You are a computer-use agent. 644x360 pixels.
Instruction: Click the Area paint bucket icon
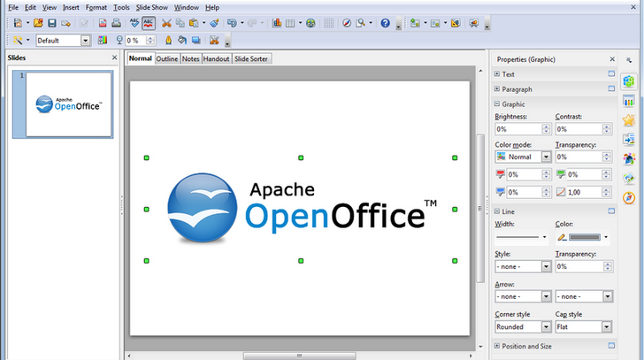coord(182,40)
